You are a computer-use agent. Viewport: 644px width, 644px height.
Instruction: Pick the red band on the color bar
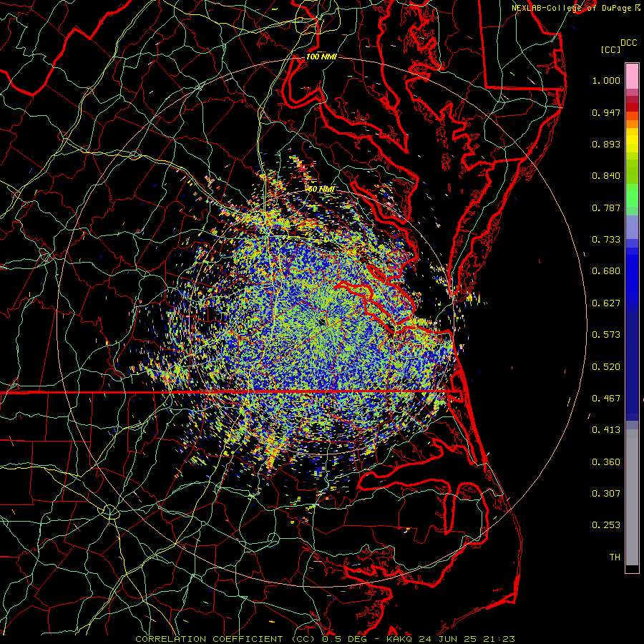click(x=632, y=107)
